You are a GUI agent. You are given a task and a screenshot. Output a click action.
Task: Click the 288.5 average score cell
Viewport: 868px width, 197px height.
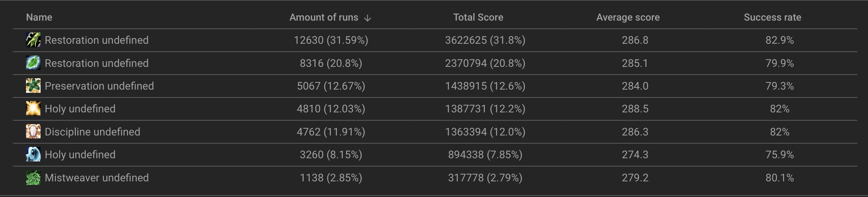pos(635,109)
